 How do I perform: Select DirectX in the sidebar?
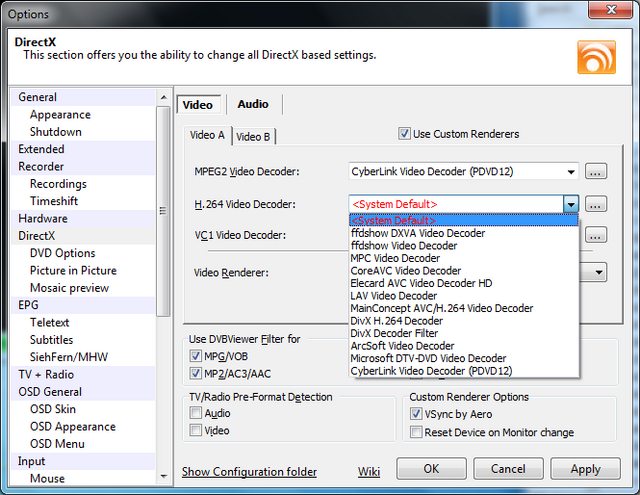click(x=83, y=236)
